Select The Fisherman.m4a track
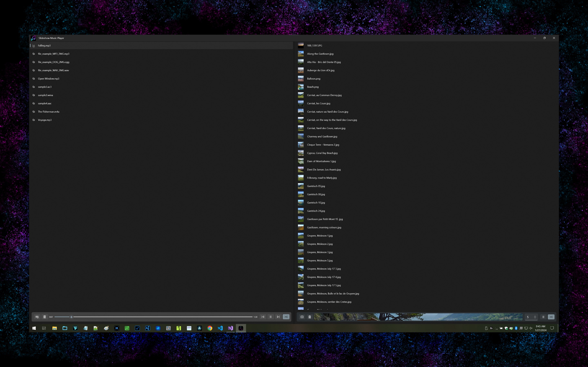This screenshot has width=588, height=367. click(49, 112)
